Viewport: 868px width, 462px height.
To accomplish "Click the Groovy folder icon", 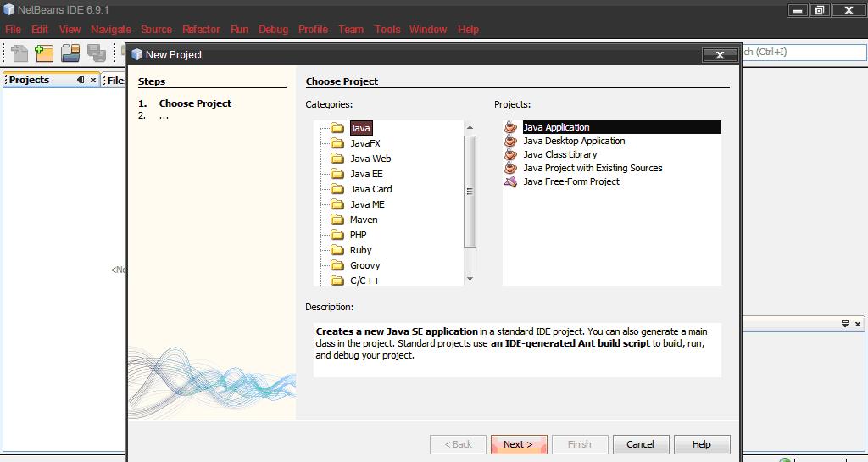I will (337, 265).
